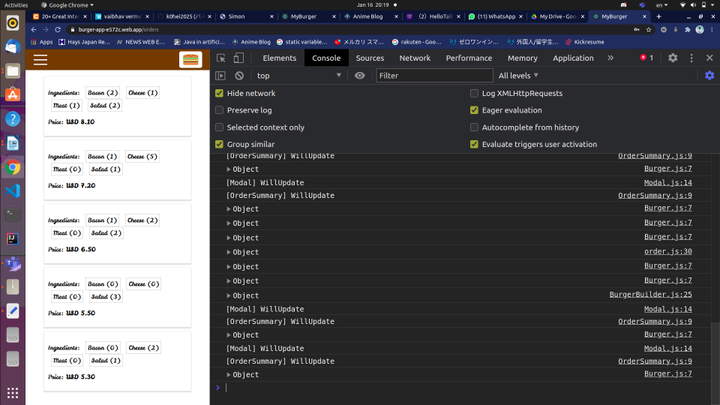
Task: Toggle the device toolbar icon
Action: pos(238,58)
